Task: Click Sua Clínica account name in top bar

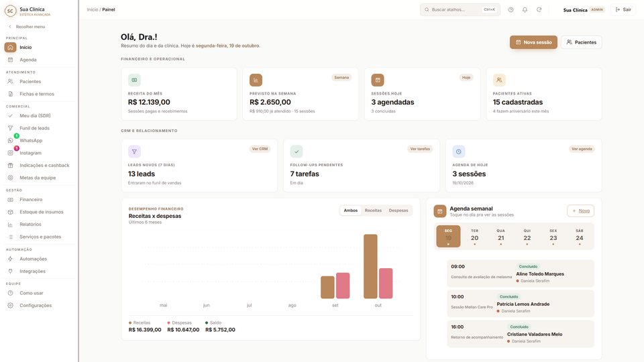Action: click(x=575, y=10)
